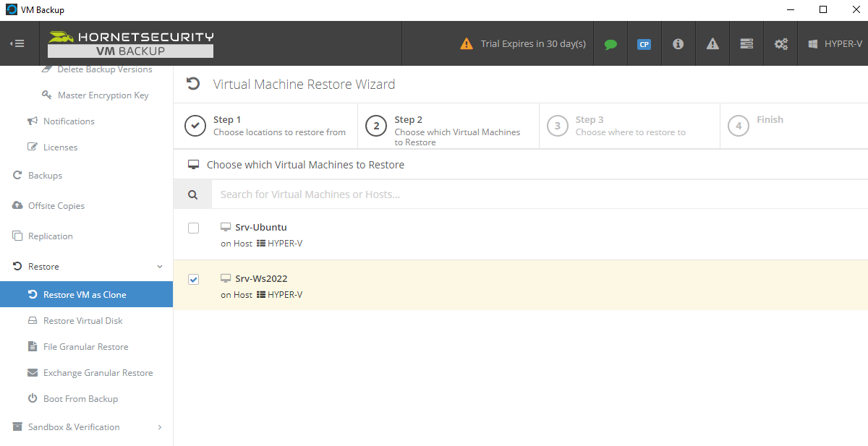Click the server stack icon in header

point(746,44)
